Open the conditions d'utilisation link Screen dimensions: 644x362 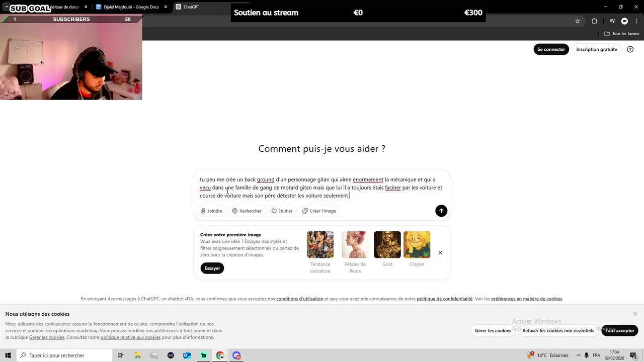(300, 299)
